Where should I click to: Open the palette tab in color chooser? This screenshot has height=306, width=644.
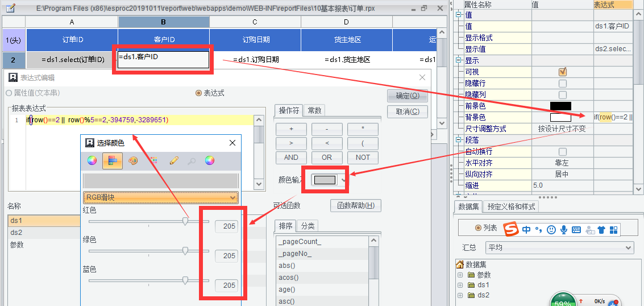pyautogui.click(x=133, y=160)
